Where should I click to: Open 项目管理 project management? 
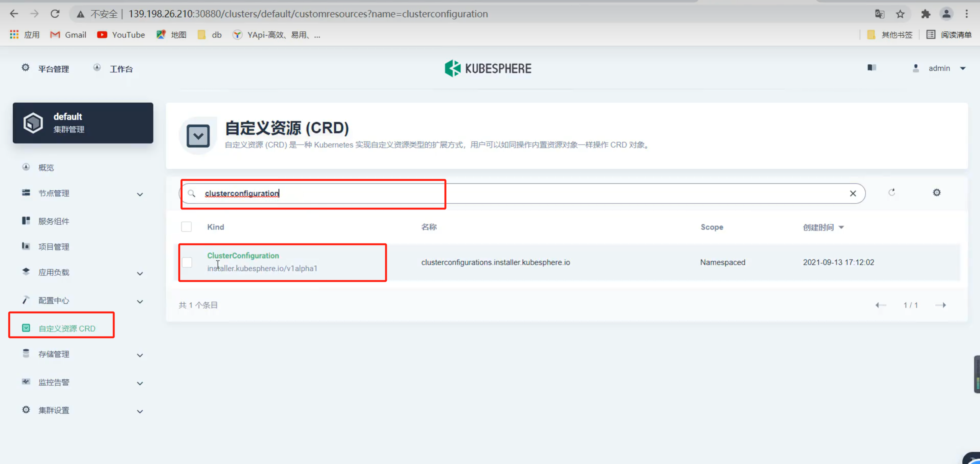pyautogui.click(x=54, y=247)
